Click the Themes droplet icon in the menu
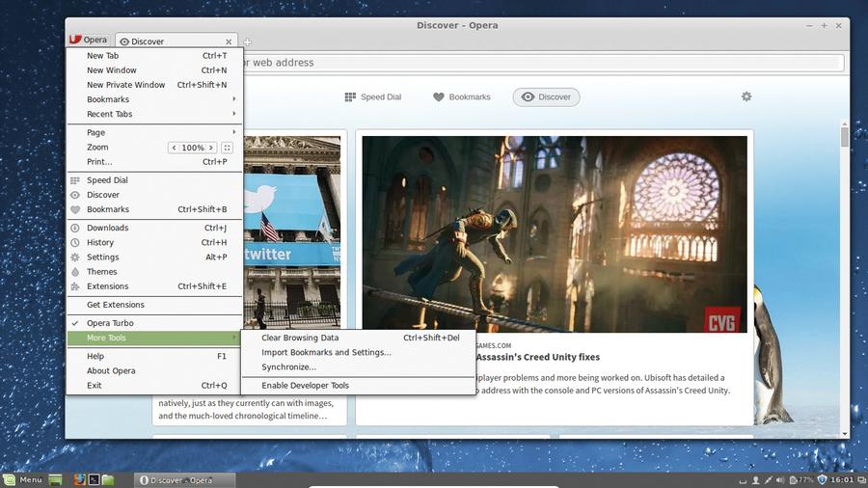 tap(75, 272)
